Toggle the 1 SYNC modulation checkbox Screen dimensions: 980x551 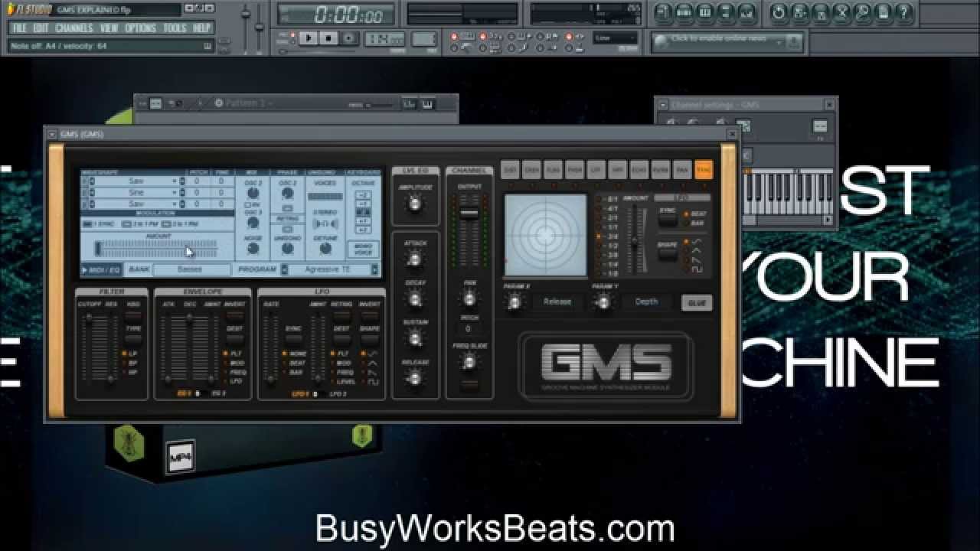point(98,223)
